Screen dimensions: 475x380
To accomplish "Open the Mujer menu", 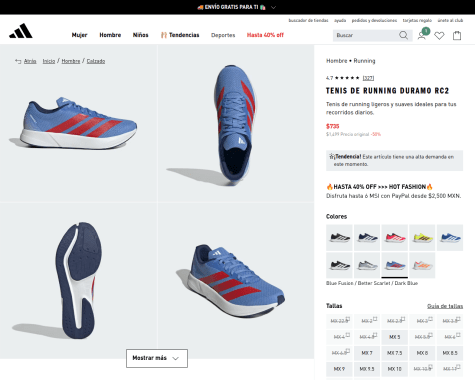I will pos(79,35).
